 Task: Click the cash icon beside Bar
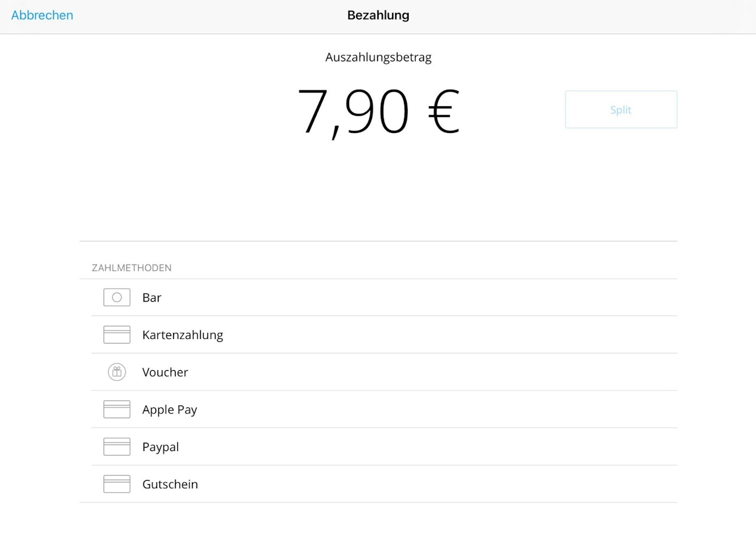(x=117, y=298)
